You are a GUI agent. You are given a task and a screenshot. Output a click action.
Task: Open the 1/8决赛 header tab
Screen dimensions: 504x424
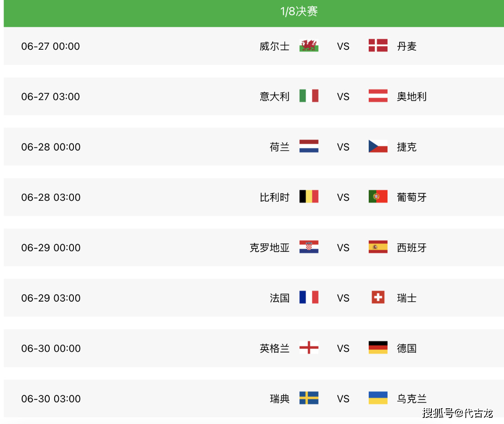click(299, 12)
